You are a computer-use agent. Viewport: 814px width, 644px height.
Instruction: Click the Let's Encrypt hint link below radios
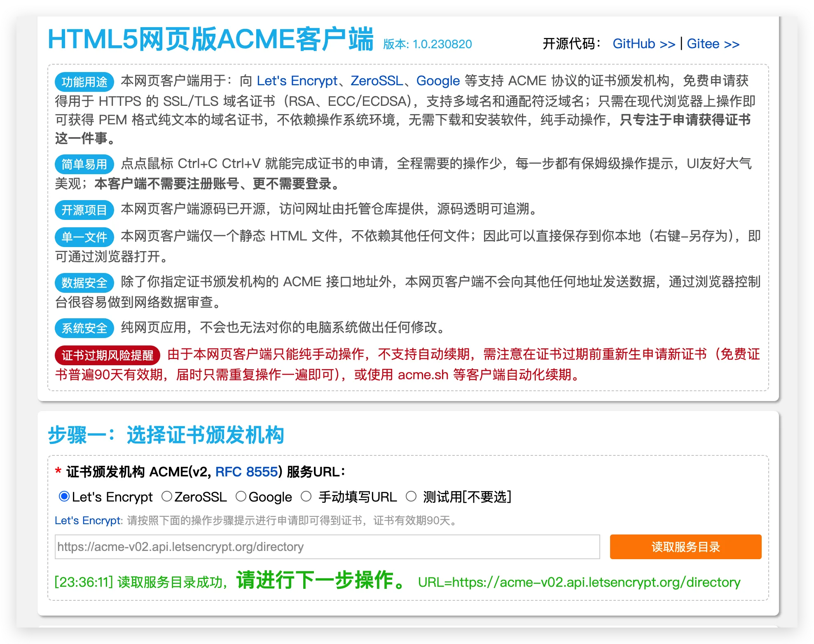tap(88, 520)
